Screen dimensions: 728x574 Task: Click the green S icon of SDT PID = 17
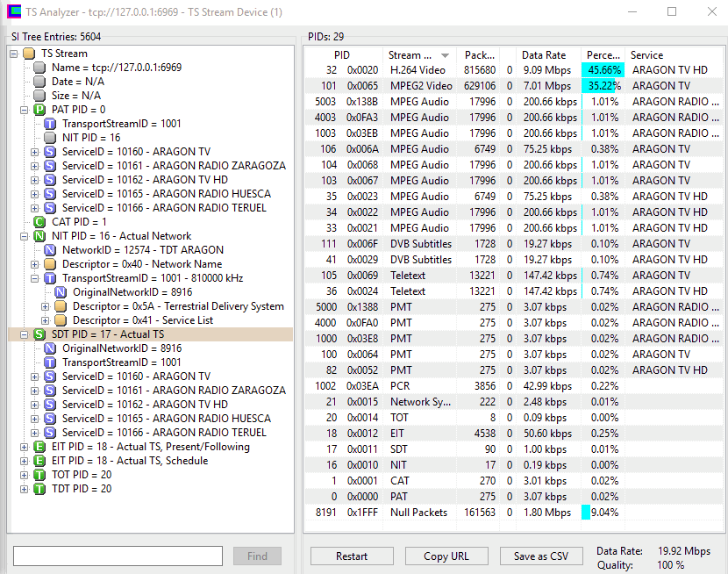pos(39,334)
